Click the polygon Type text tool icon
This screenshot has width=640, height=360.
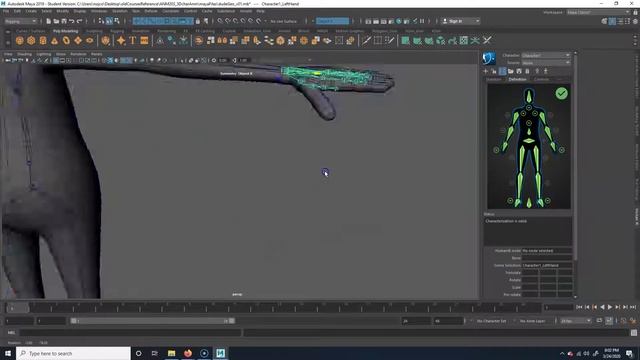[x=133, y=40]
